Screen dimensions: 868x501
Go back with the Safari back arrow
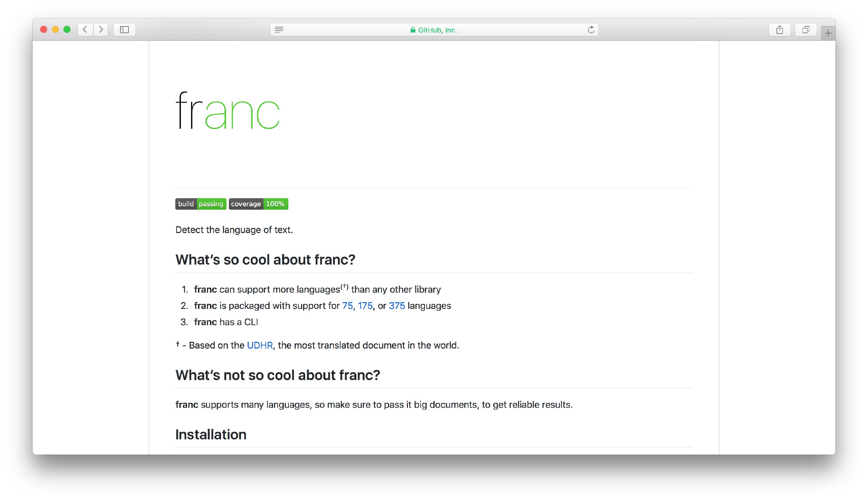click(x=85, y=29)
